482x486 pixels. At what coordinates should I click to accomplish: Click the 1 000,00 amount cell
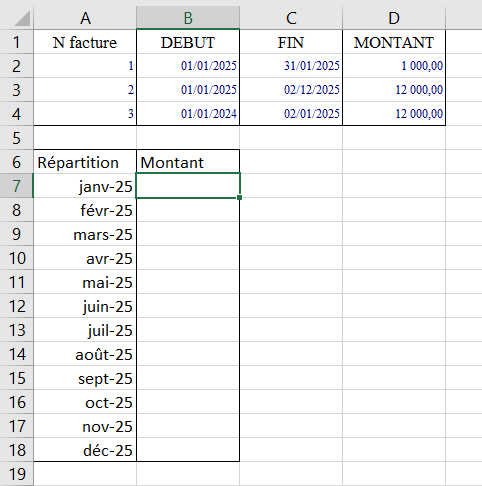coord(394,66)
